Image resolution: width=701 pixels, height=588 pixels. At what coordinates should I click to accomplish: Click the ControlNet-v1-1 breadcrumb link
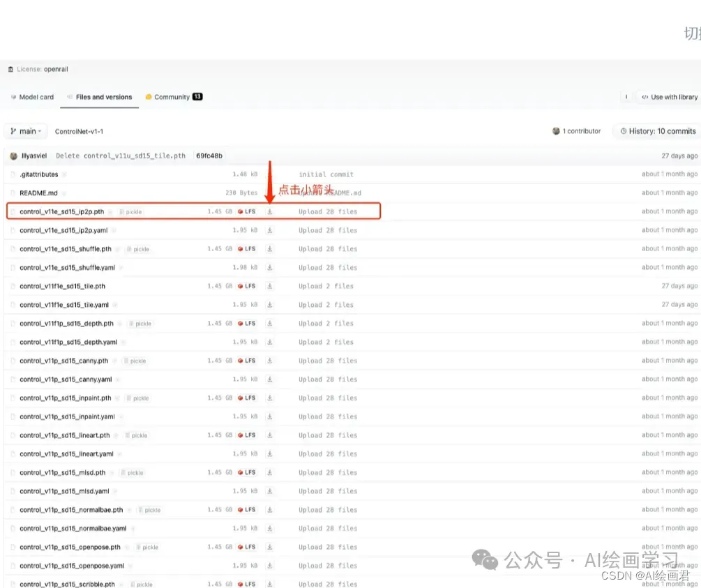click(x=79, y=131)
